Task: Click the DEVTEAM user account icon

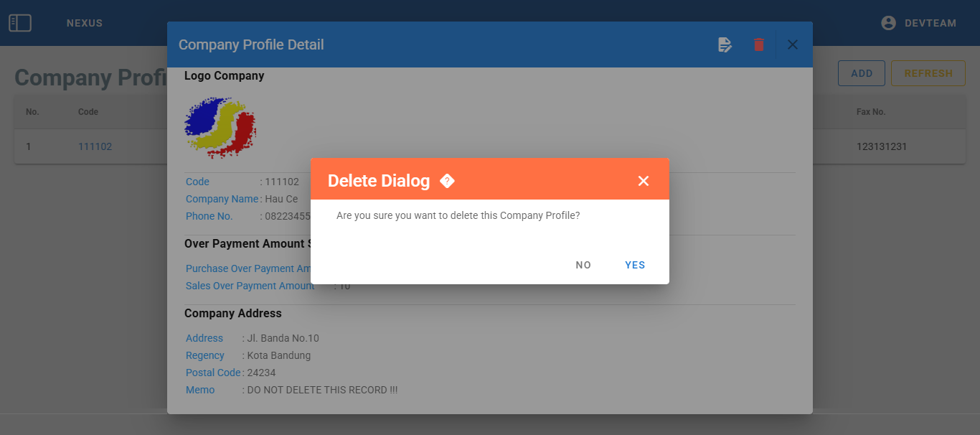Action: click(x=888, y=23)
